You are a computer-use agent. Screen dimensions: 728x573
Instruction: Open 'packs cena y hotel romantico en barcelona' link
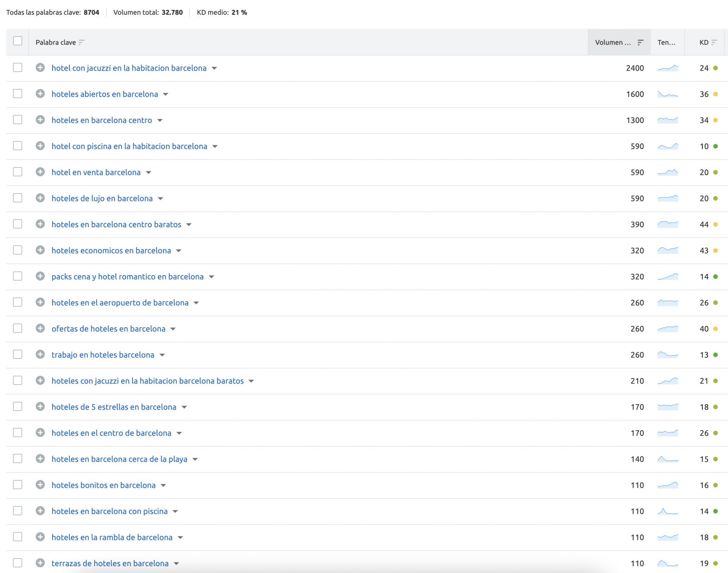(128, 277)
